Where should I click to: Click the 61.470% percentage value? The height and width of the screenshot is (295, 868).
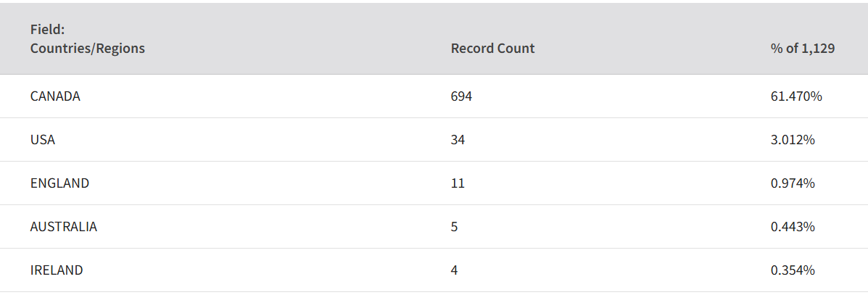pyautogui.click(x=796, y=96)
